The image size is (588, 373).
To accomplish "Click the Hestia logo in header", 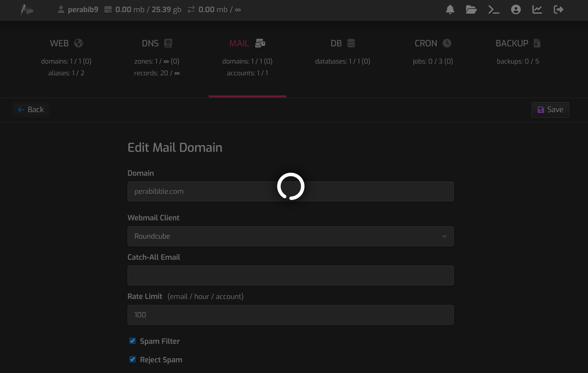I will 27,10.
